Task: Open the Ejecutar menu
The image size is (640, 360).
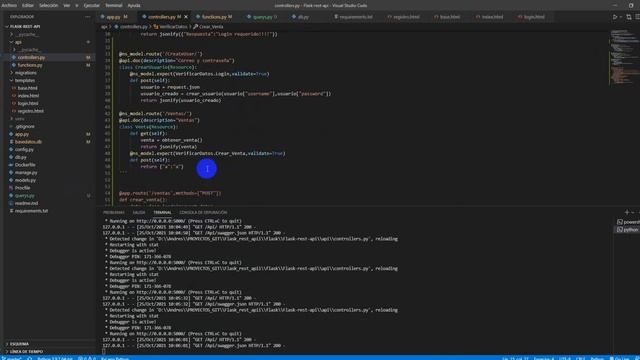Action: coord(91,5)
